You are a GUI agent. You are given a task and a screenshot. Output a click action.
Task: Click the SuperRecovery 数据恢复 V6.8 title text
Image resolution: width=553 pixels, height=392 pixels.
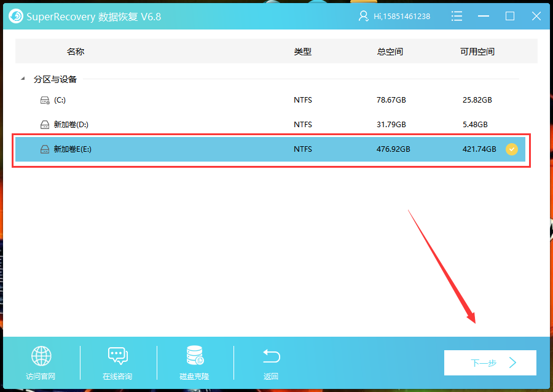(94, 17)
